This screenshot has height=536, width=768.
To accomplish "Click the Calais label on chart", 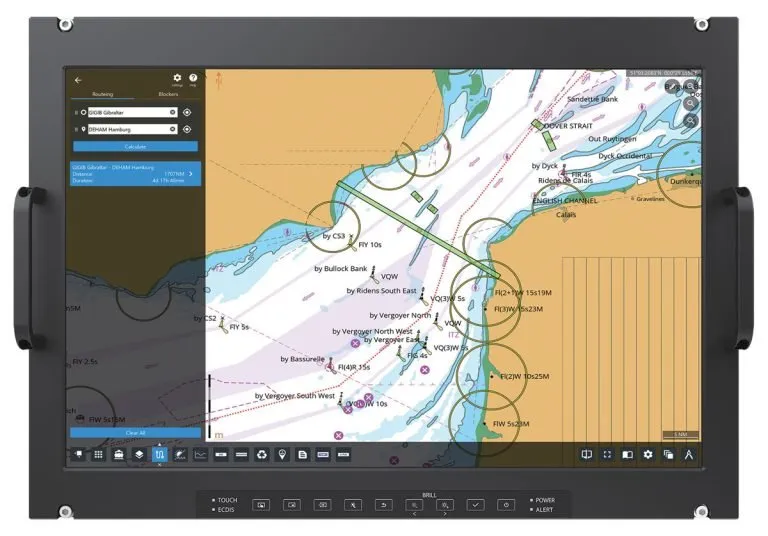I will click(566, 215).
